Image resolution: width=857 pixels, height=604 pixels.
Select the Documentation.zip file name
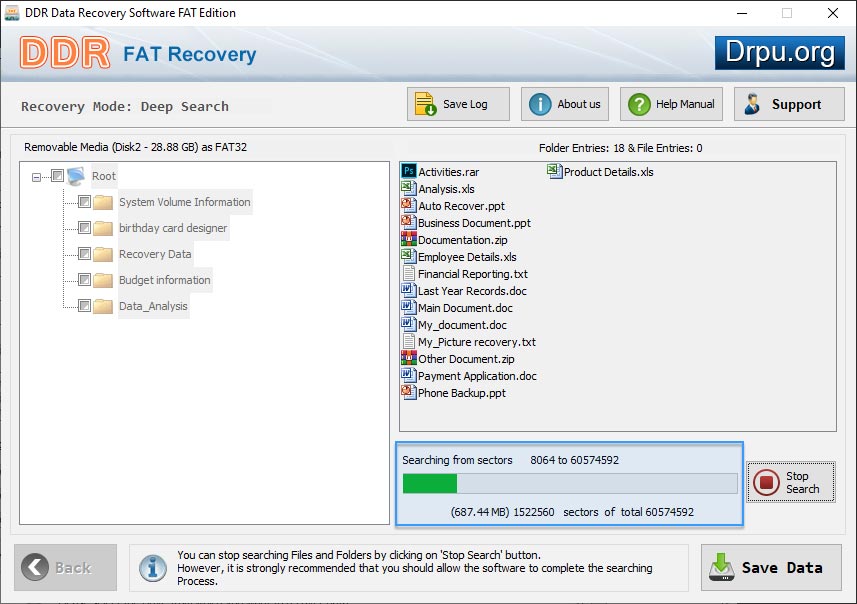pyautogui.click(x=463, y=240)
